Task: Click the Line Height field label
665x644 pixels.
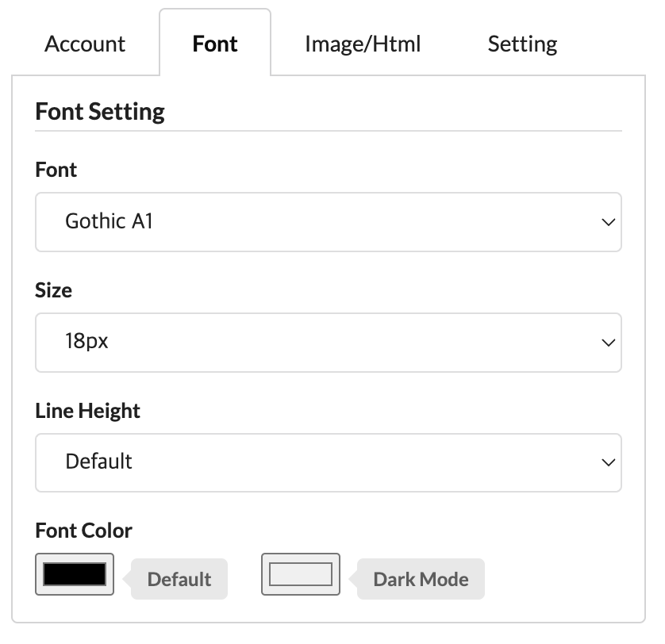Action: [x=87, y=411]
